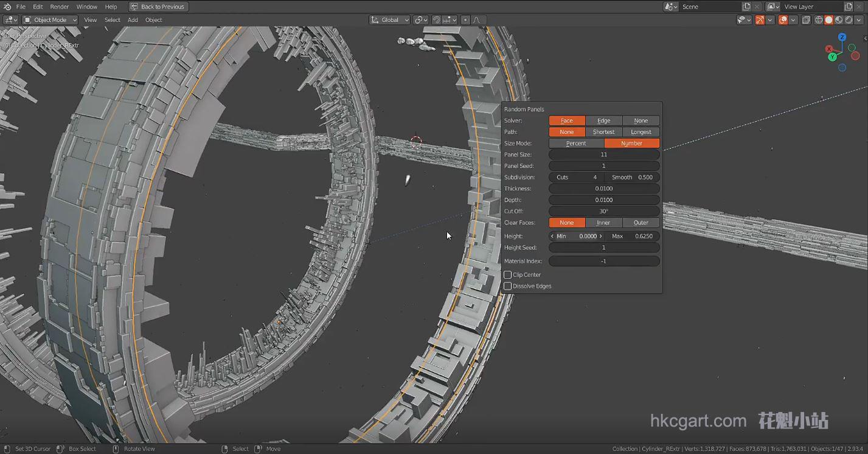
Task: Toggle X-ray mode
Action: (806, 20)
